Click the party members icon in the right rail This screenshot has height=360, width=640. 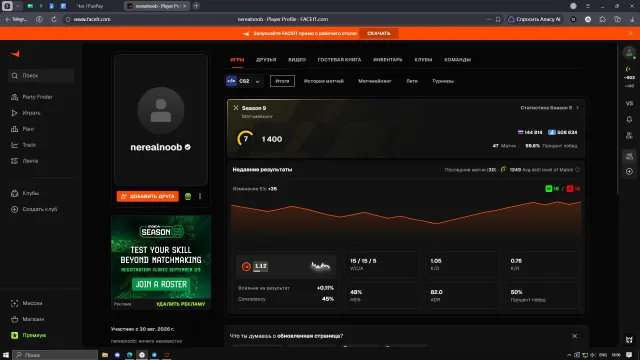(x=629, y=156)
